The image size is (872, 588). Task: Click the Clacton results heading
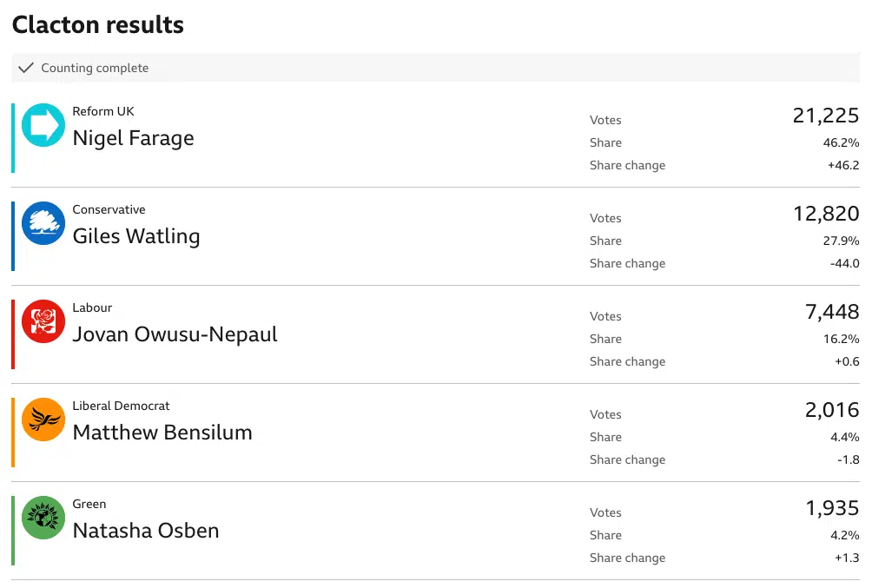98,25
